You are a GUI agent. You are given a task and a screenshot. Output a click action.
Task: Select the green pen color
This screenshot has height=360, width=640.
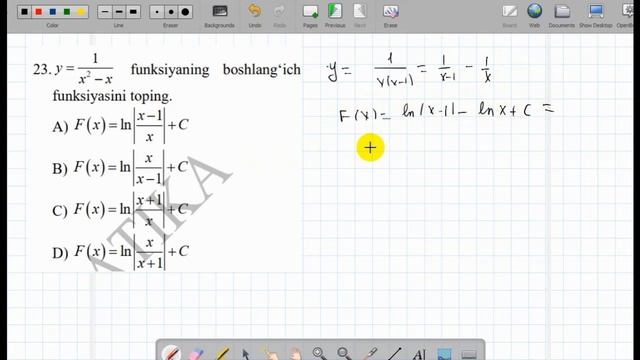coord(67,12)
